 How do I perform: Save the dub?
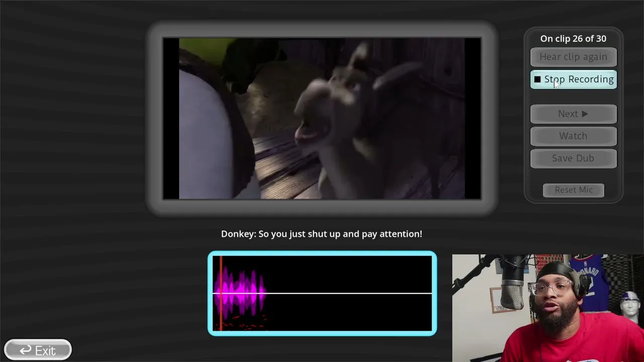(x=573, y=158)
